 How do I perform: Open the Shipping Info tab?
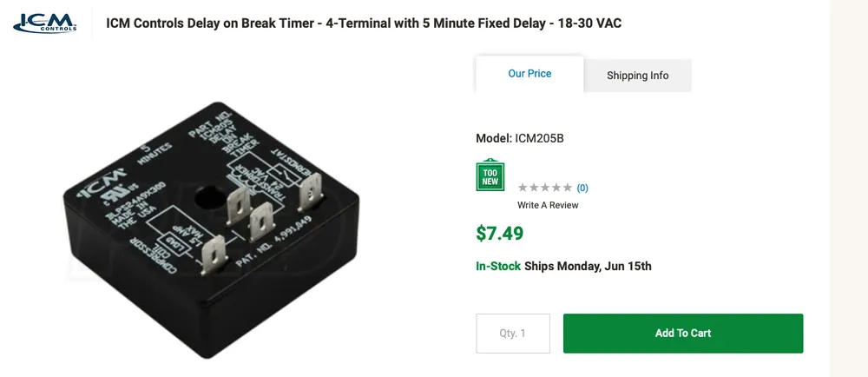point(637,76)
